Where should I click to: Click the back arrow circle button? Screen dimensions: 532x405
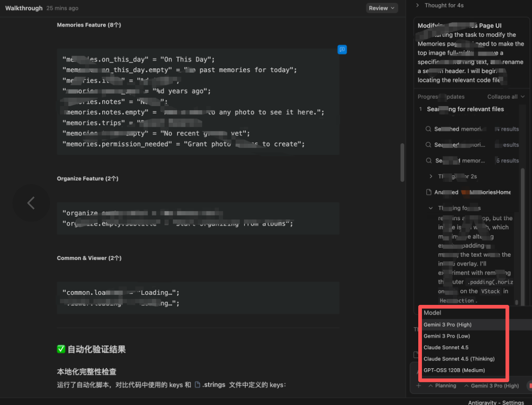tap(31, 203)
